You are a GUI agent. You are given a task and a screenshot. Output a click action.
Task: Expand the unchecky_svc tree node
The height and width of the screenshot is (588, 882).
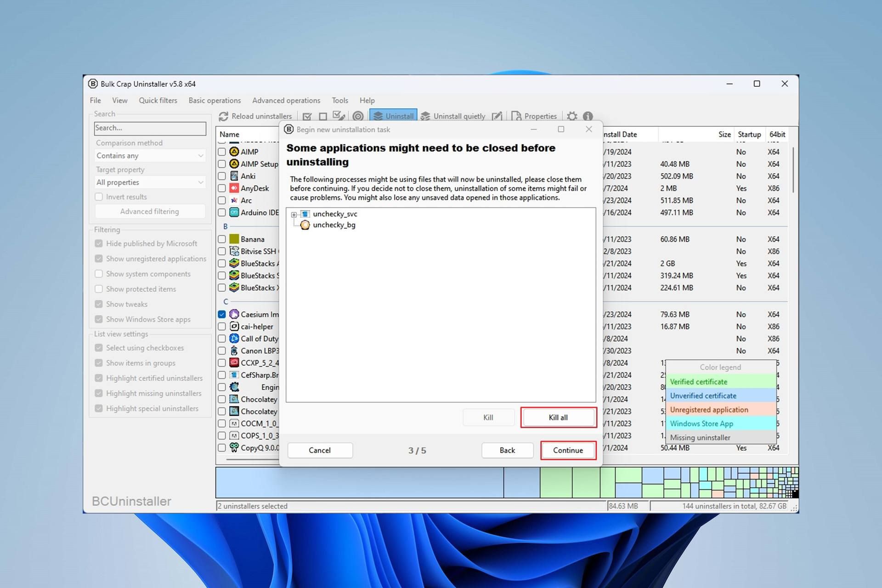pyautogui.click(x=294, y=215)
